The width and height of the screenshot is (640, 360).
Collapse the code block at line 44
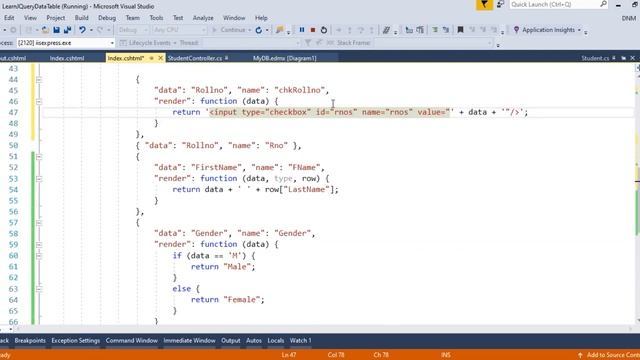tap(39, 80)
